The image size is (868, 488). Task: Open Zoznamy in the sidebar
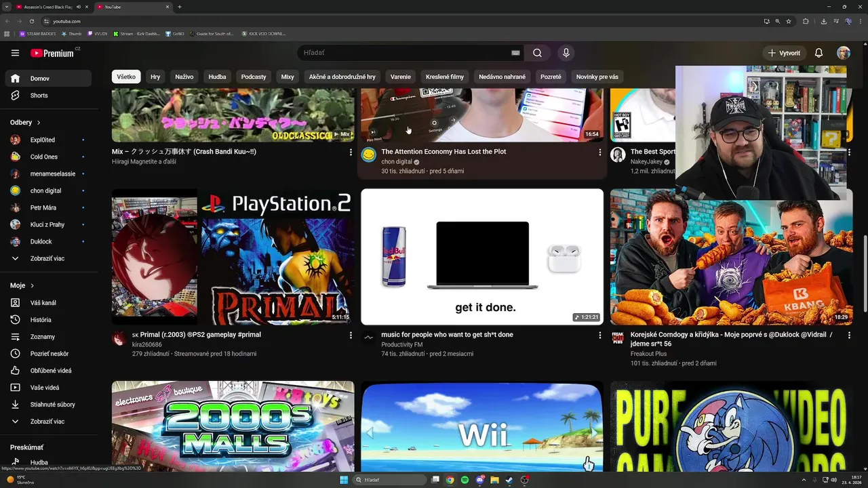[47, 337]
